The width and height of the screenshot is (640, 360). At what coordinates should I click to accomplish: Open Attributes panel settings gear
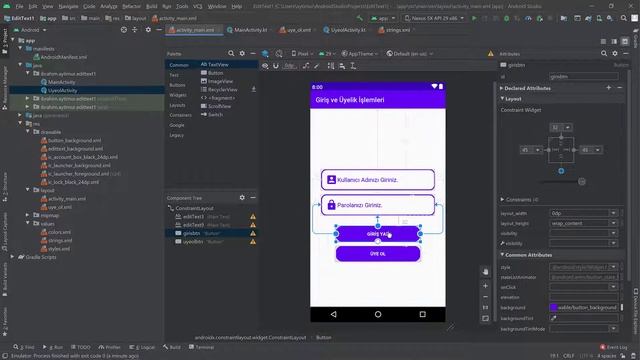[615, 53]
